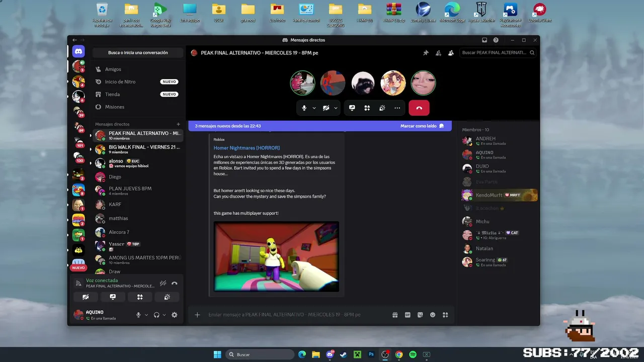This screenshot has height=362, width=644.
Task: Open the sticker picker
Action: (x=420, y=315)
